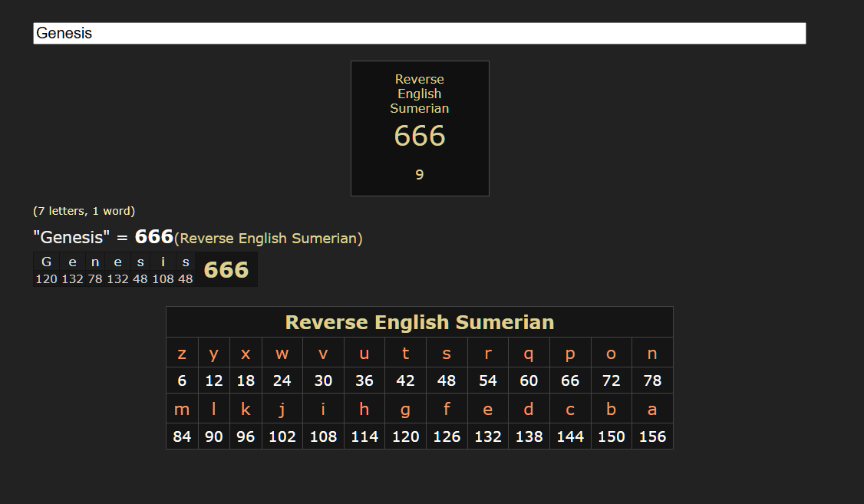
Task: Click letter r in the cipher chart
Action: 488,353
